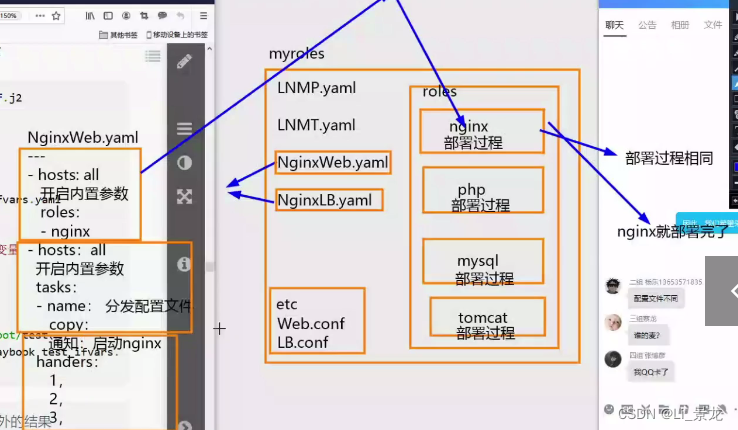Click the fullscreen expand arrows icon
The height and width of the screenshot is (430, 738).
184,196
